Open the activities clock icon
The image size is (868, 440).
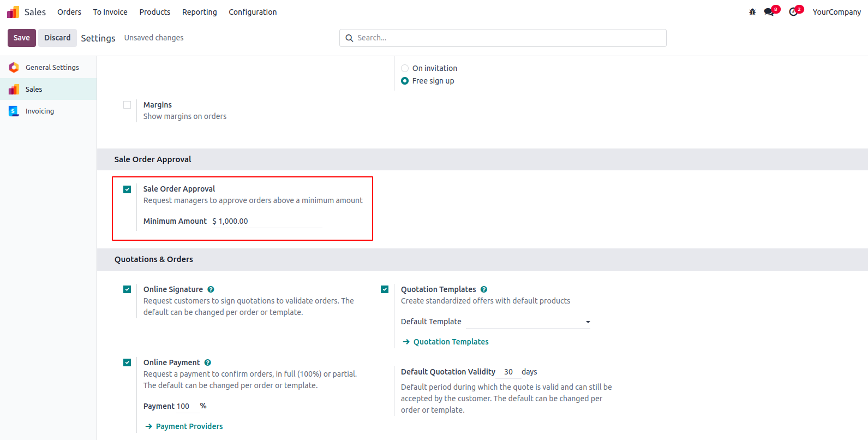793,12
